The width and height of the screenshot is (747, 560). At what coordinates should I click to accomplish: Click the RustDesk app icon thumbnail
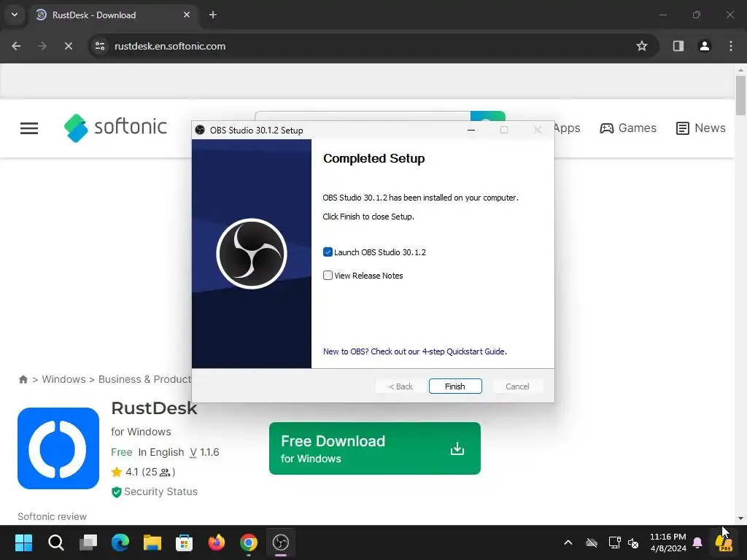coord(58,448)
